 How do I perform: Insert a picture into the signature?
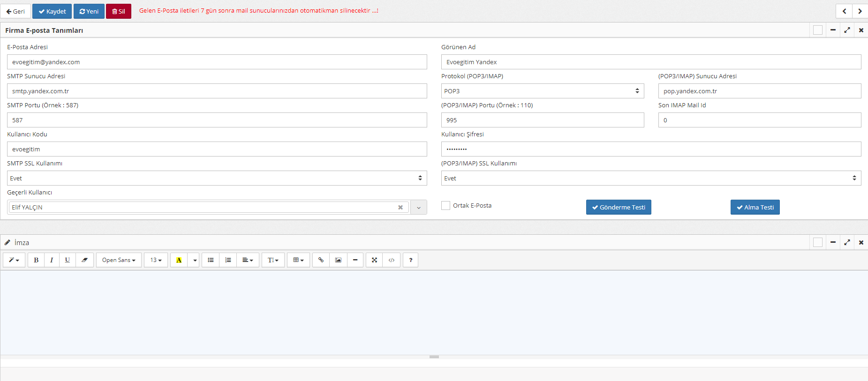tap(338, 260)
